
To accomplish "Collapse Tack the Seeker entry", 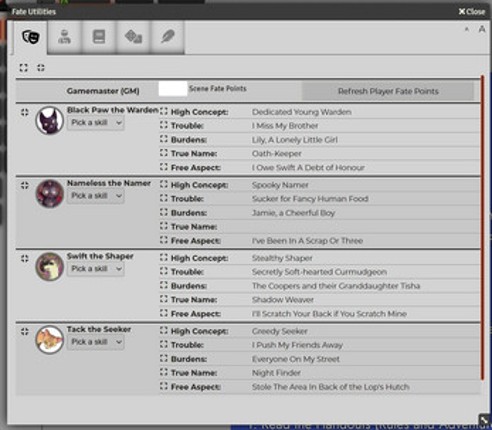I will tap(25, 331).
